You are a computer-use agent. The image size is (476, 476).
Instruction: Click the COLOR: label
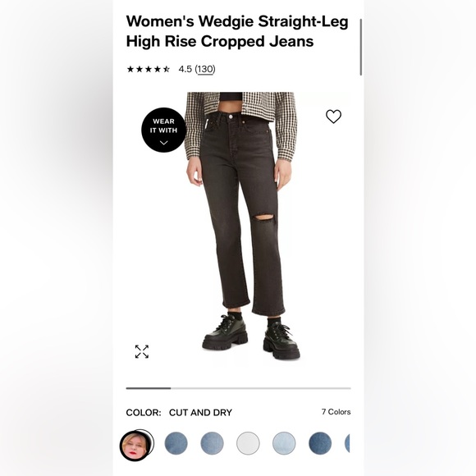pyautogui.click(x=144, y=413)
